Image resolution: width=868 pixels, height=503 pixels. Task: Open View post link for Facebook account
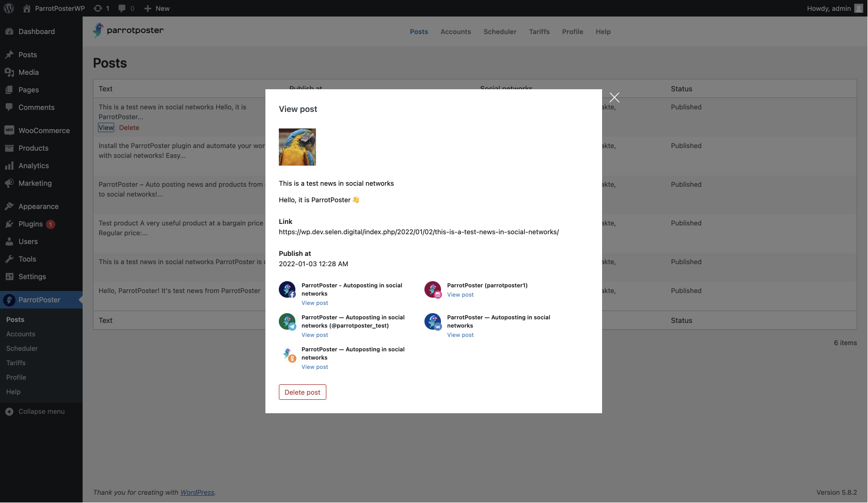(315, 303)
